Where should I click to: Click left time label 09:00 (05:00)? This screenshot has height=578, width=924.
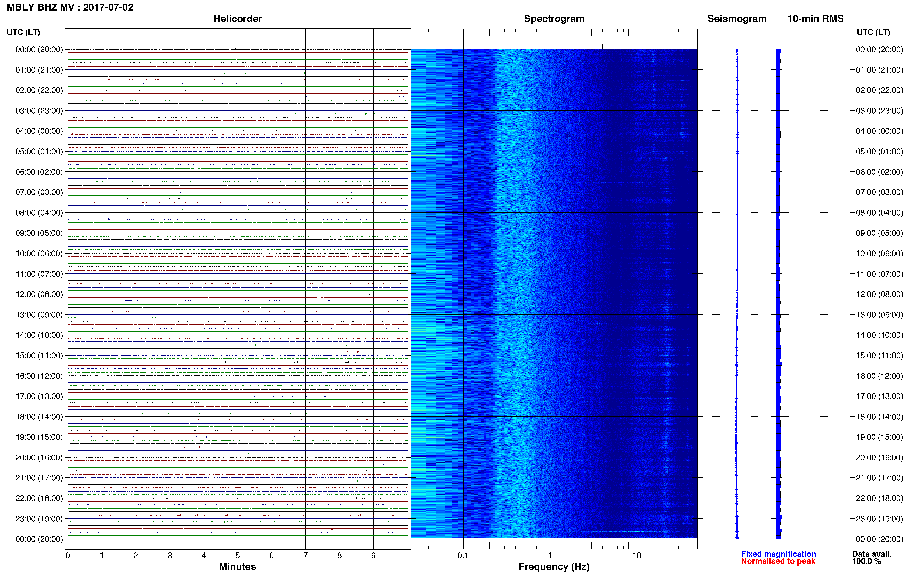pos(39,233)
